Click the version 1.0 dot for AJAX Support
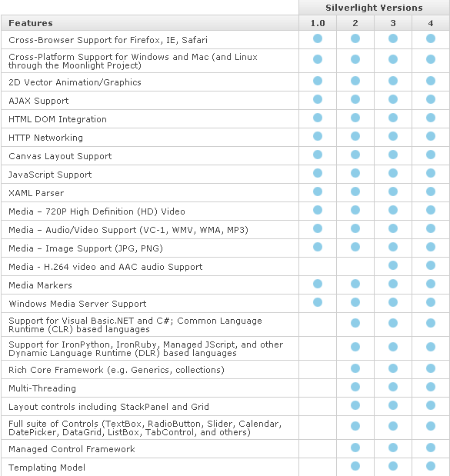The width and height of the screenshot is (450, 476). tap(318, 99)
